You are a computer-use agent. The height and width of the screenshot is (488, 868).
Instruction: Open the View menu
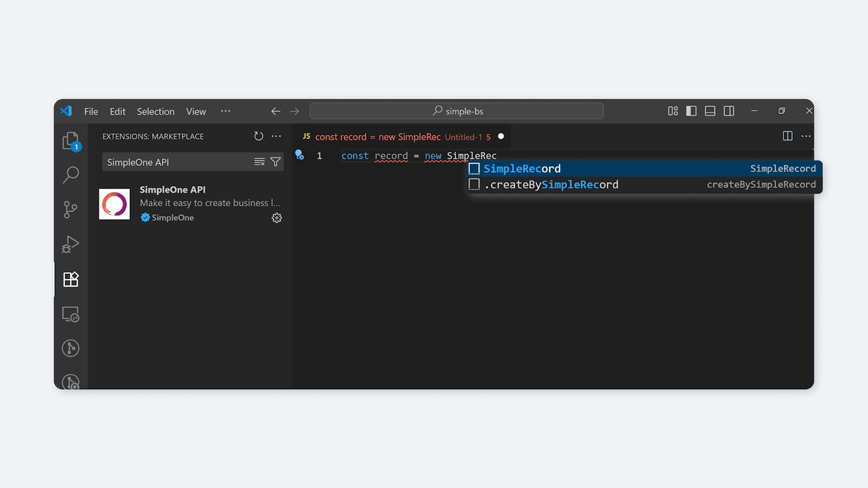(x=196, y=111)
